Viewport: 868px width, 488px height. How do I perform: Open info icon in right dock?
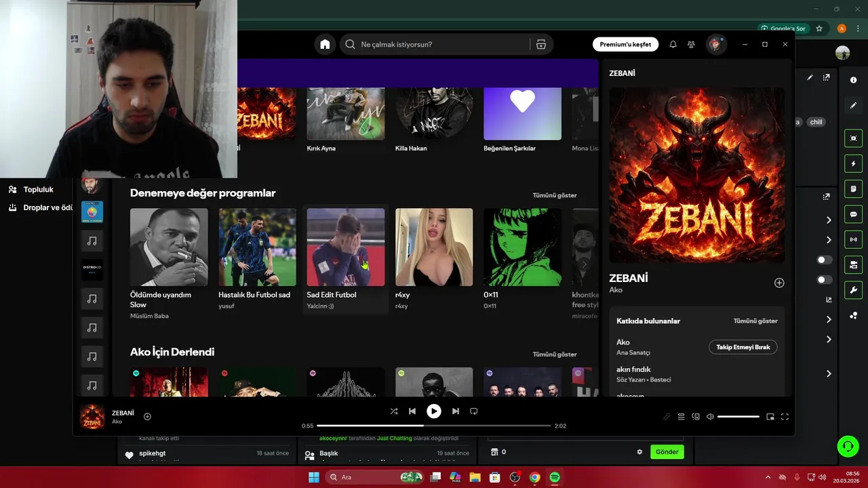point(853,80)
